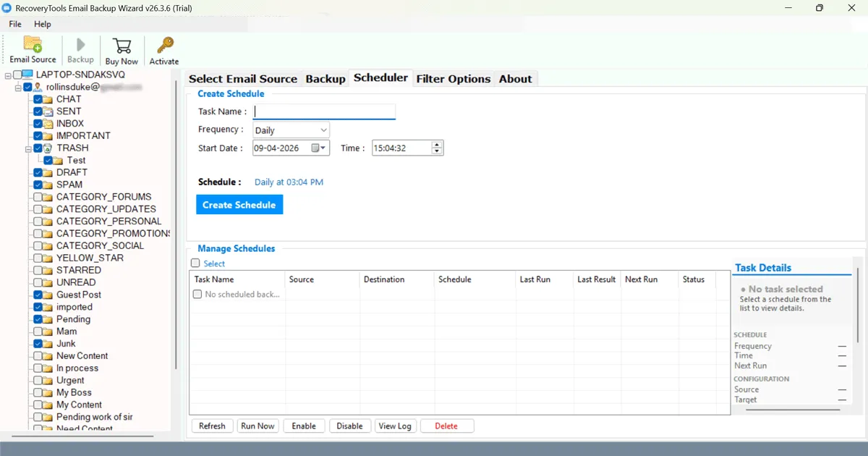The height and width of the screenshot is (456, 868).
Task: Click the Guest Post folder icon
Action: point(49,295)
